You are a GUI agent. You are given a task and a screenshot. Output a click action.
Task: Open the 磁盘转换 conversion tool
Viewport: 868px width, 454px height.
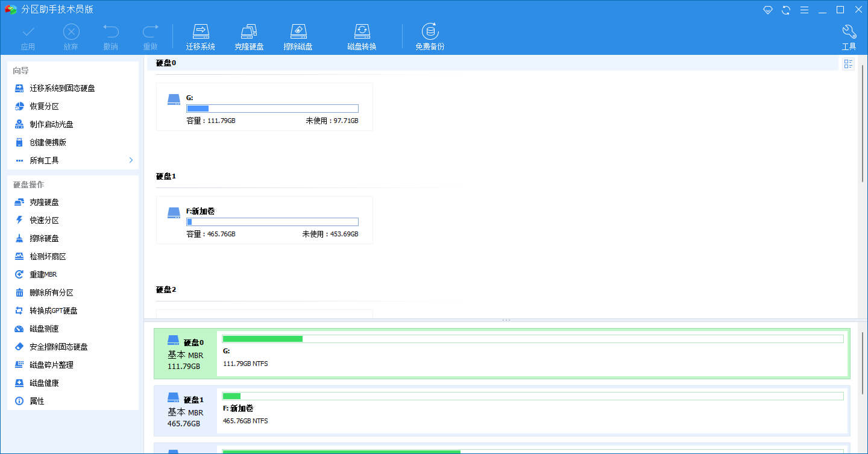[x=362, y=35]
